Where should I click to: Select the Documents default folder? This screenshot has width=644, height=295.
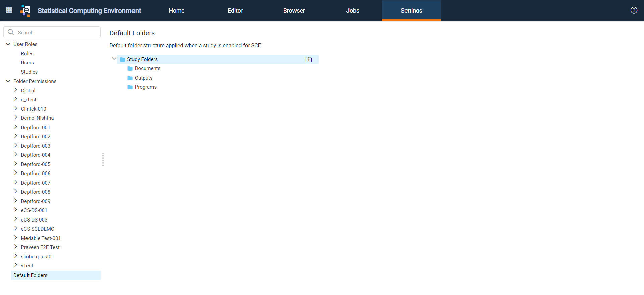click(x=148, y=68)
